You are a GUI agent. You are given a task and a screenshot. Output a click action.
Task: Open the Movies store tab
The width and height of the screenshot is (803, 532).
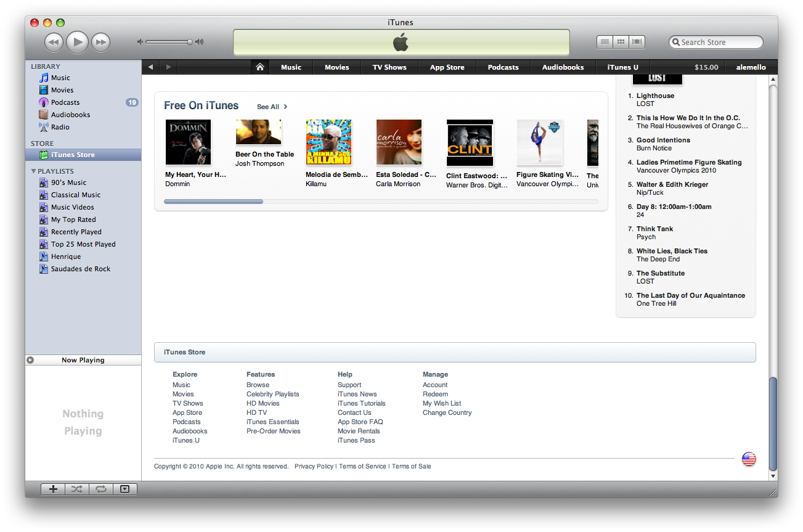(336, 67)
